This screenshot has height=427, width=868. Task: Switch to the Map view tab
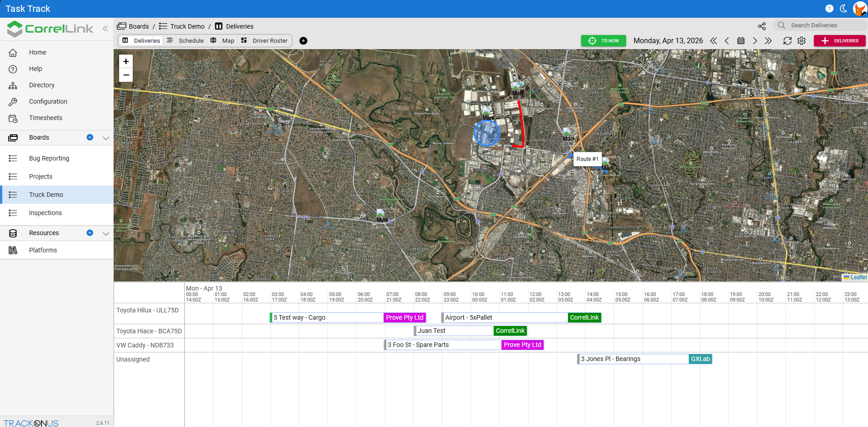coord(222,40)
